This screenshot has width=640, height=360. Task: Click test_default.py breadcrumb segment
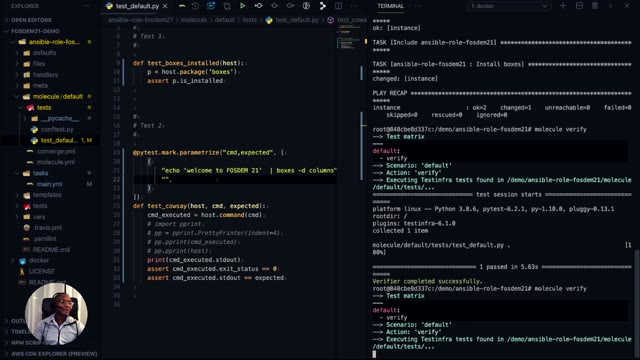tap(297, 20)
